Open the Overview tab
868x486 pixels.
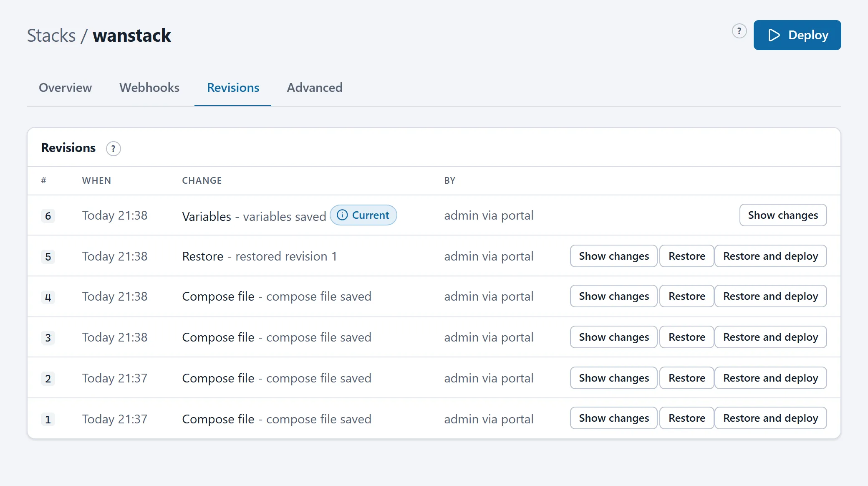(65, 88)
